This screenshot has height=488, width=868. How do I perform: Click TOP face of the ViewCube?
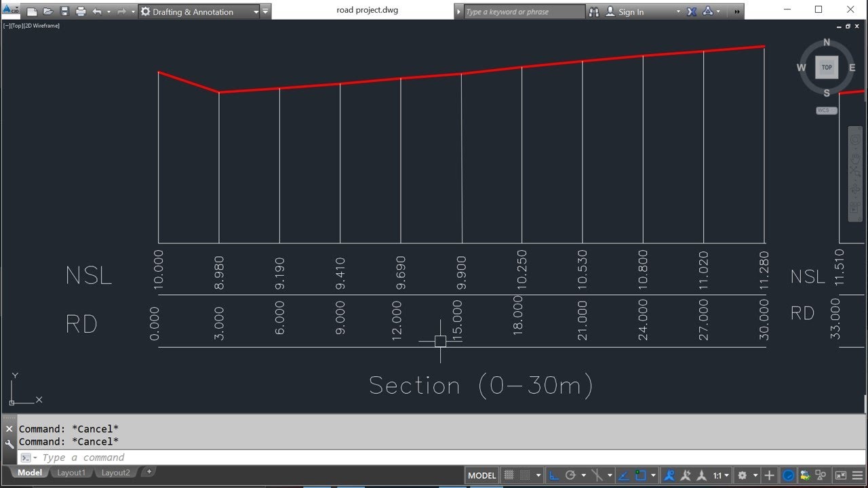[x=827, y=67]
